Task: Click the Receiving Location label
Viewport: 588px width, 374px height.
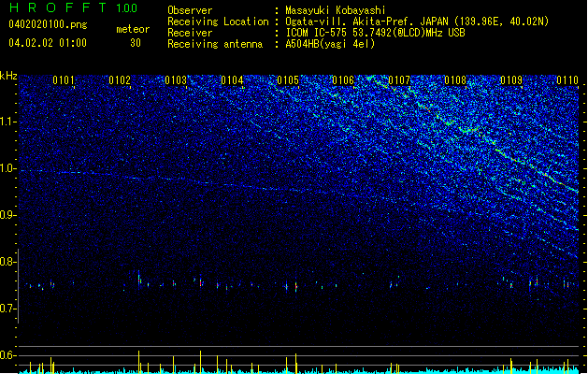Action: click(x=218, y=22)
